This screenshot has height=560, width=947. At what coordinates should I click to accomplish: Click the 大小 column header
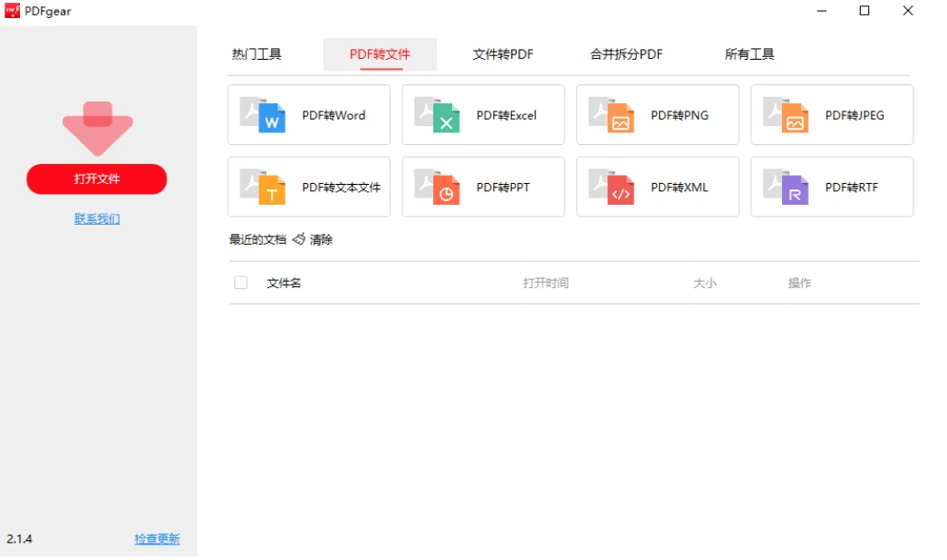pos(705,283)
